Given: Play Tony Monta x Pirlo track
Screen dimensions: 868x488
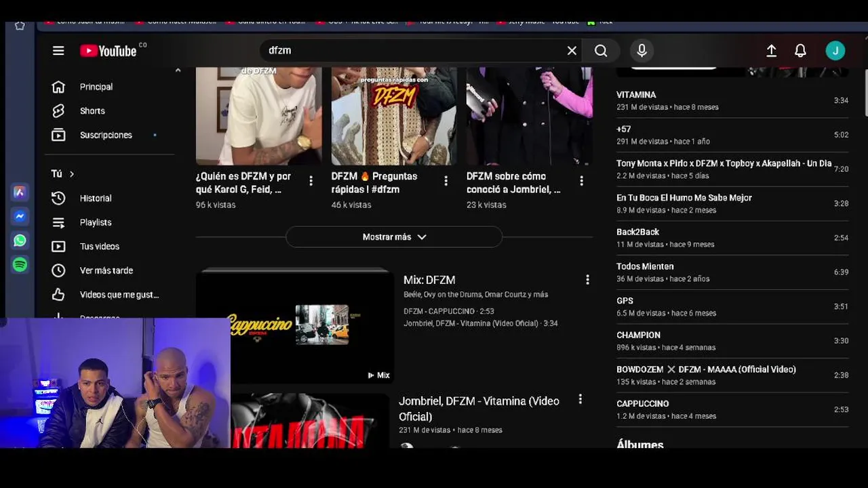Looking at the screenshot, I should pyautogui.click(x=732, y=169).
